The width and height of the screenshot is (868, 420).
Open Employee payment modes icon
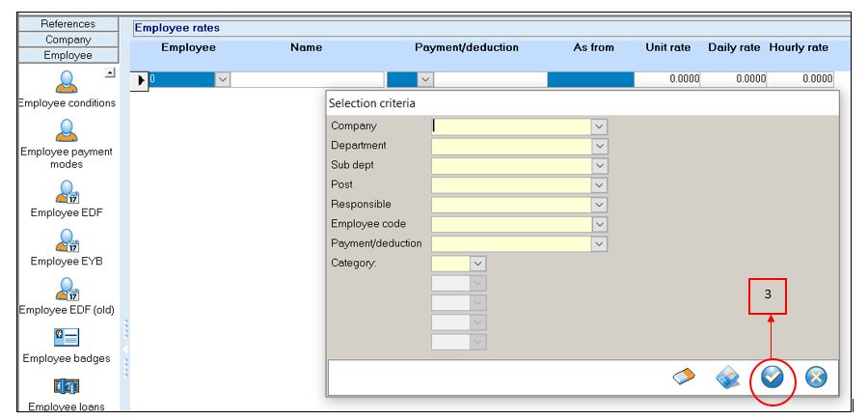(67, 131)
